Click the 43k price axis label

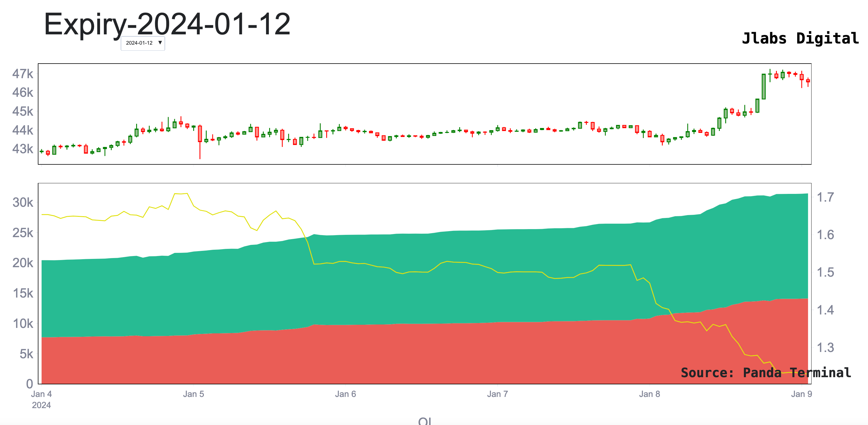(23, 149)
